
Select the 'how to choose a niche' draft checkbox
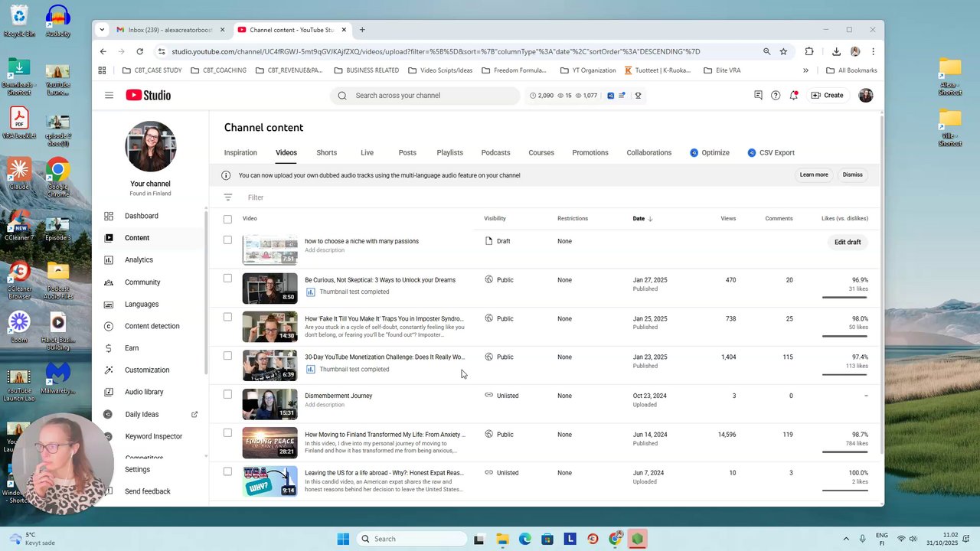tap(227, 240)
